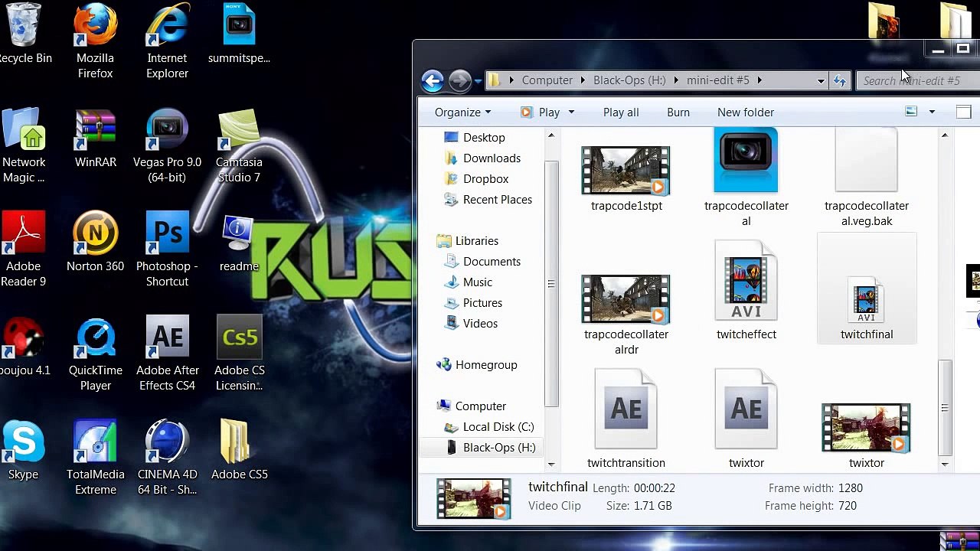Open TotalMedia Extreme shortcut

tap(95, 458)
